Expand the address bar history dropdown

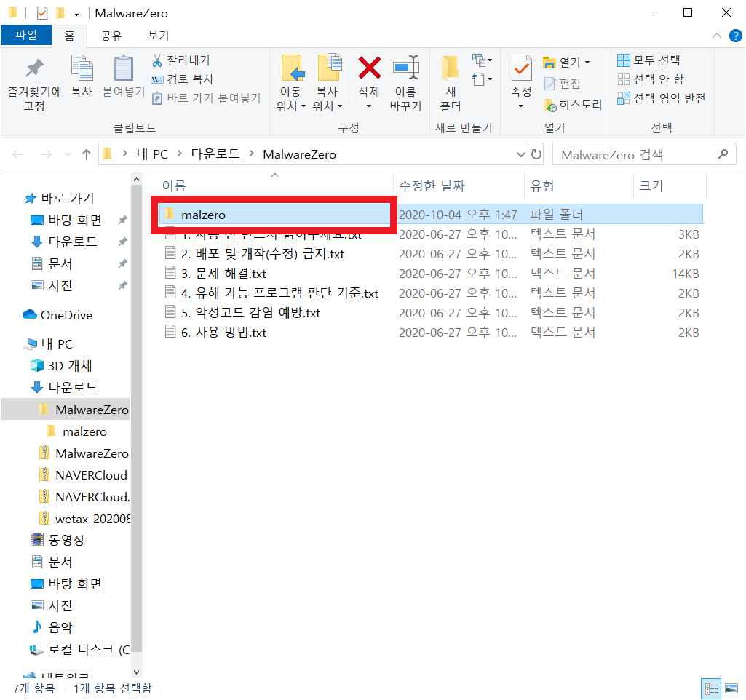click(x=521, y=154)
